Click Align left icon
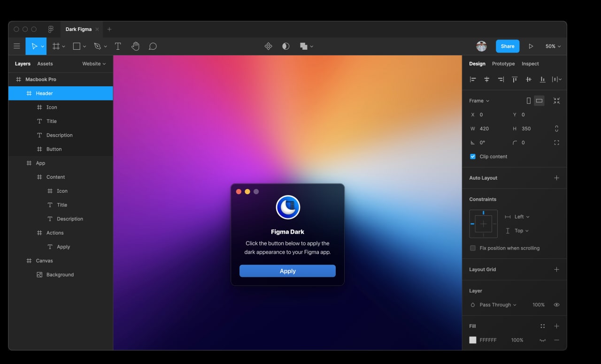The height and width of the screenshot is (364, 601). [x=473, y=79]
